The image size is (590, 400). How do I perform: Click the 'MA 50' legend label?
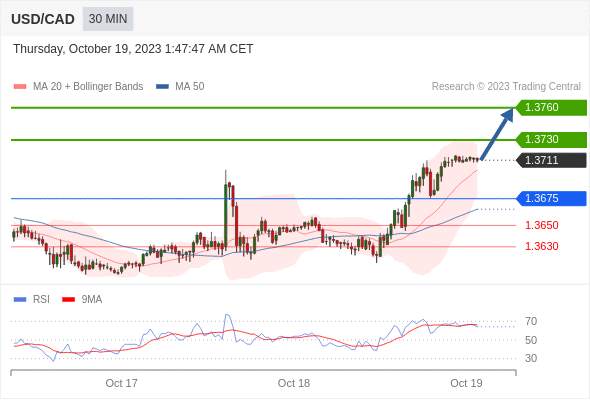pos(190,87)
